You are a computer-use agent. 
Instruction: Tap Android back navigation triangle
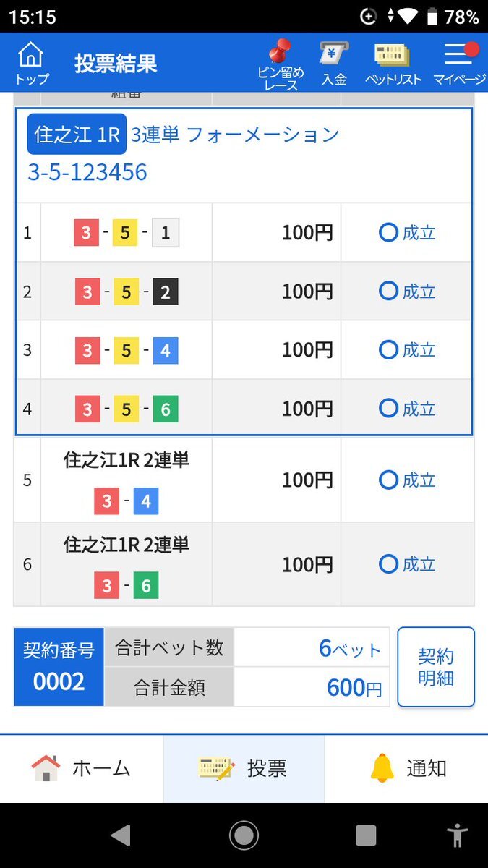121,835
